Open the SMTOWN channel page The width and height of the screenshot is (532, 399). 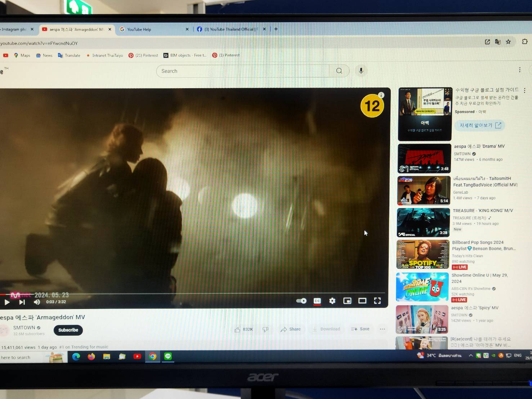point(24,328)
